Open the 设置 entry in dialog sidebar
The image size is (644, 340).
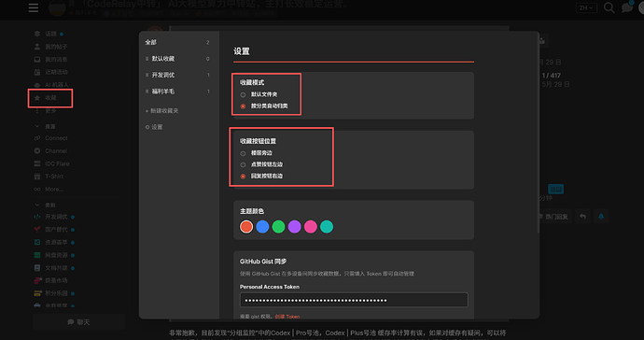click(154, 127)
